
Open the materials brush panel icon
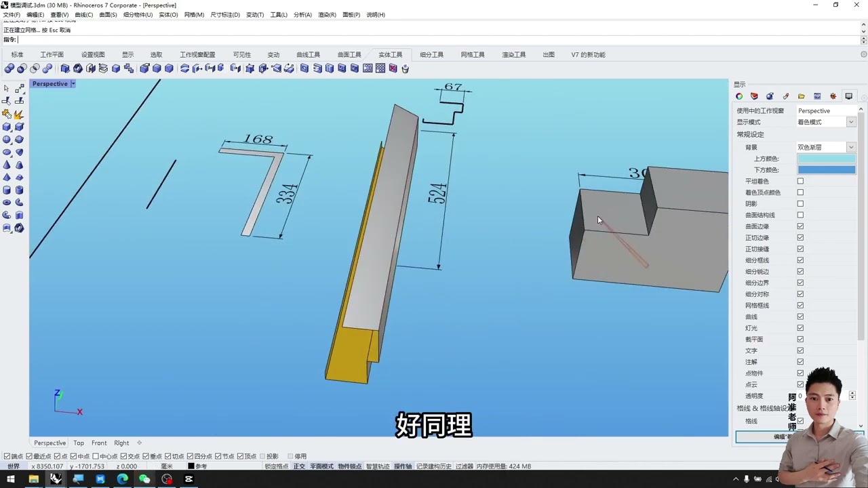pos(786,96)
